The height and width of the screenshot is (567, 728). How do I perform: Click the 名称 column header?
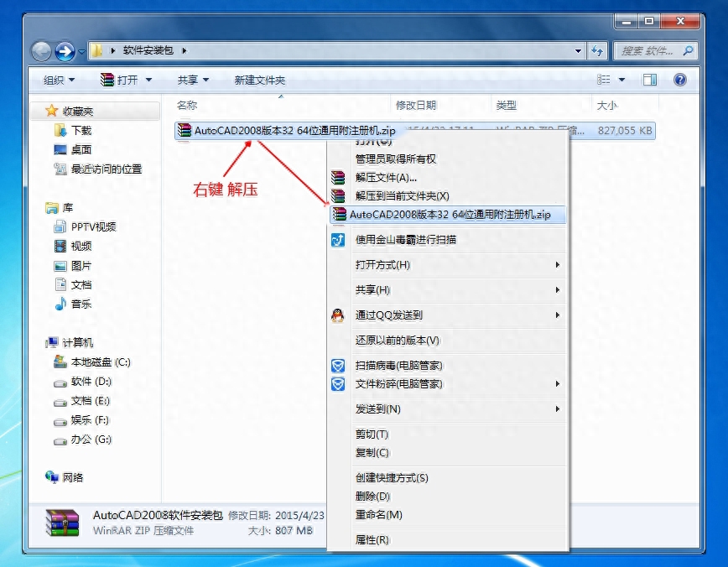[x=187, y=105]
